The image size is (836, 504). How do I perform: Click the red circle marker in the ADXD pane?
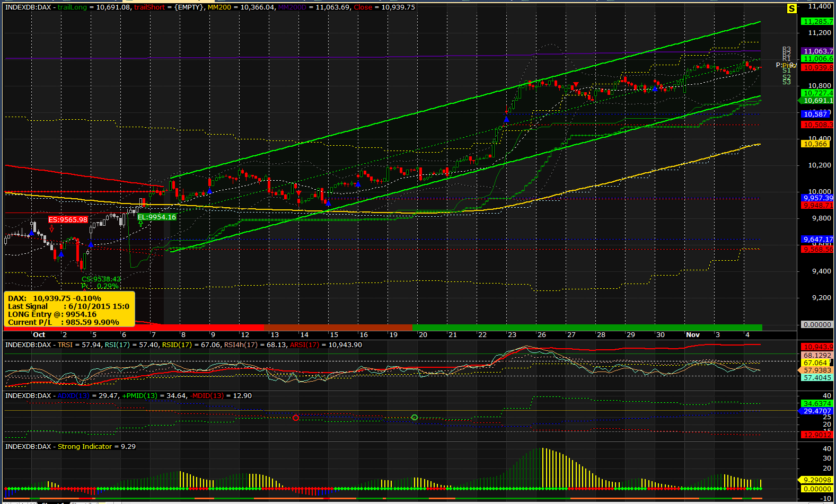tap(296, 418)
